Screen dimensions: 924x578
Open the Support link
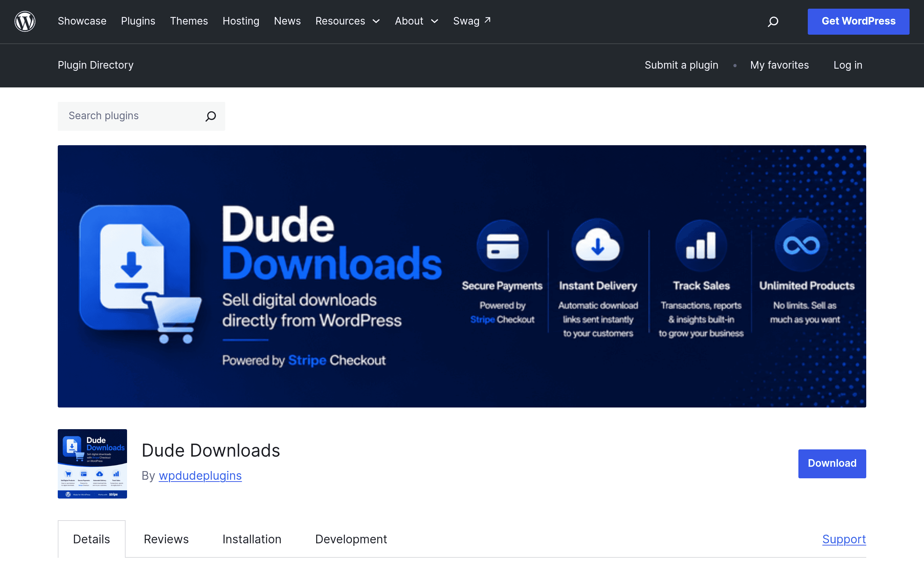tap(844, 539)
